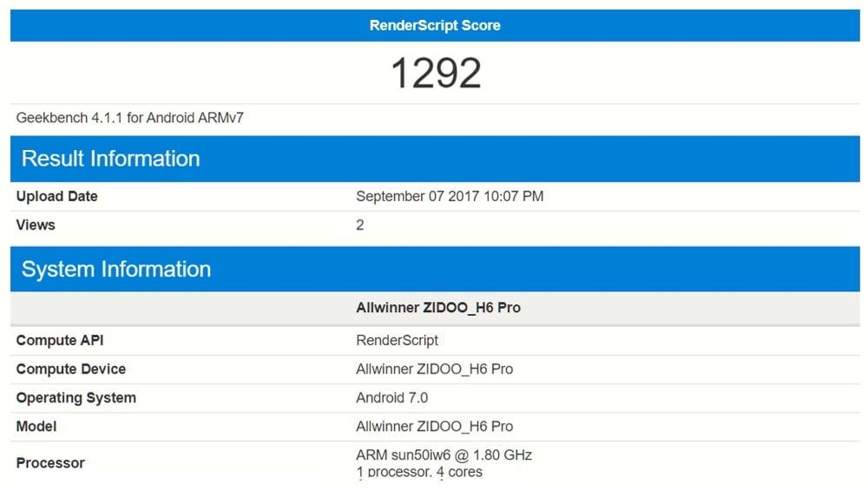
Task: Click the Views label
Action: pyautogui.click(x=36, y=225)
